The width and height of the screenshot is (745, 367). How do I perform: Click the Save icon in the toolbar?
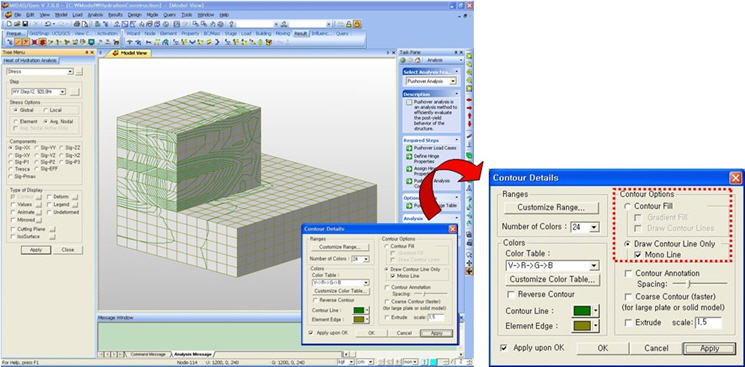(25, 23)
